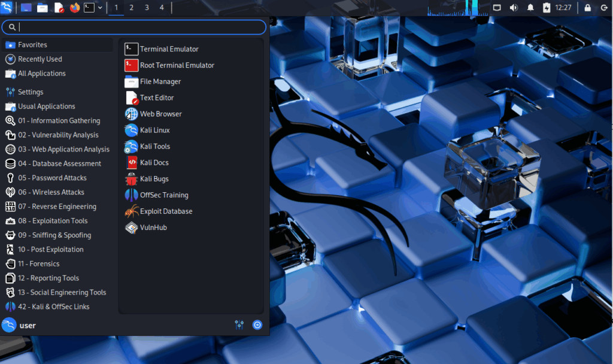Open Text Editor from the favorites list
This screenshot has height=364, width=613.
point(191,98)
